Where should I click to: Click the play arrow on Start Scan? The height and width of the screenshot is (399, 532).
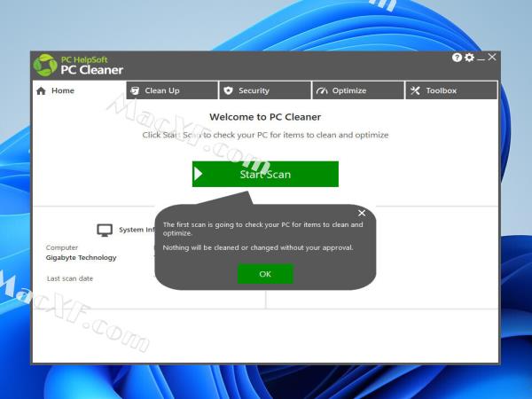click(198, 174)
